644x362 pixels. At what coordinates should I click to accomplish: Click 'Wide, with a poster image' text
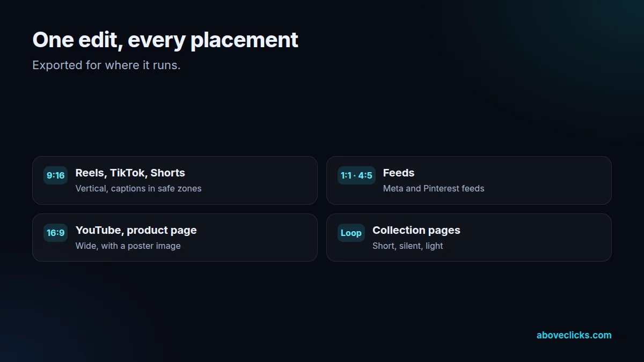(128, 246)
